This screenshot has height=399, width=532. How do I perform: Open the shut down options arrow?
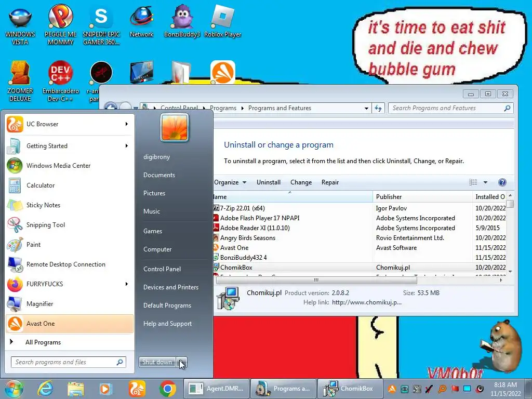[182, 362]
